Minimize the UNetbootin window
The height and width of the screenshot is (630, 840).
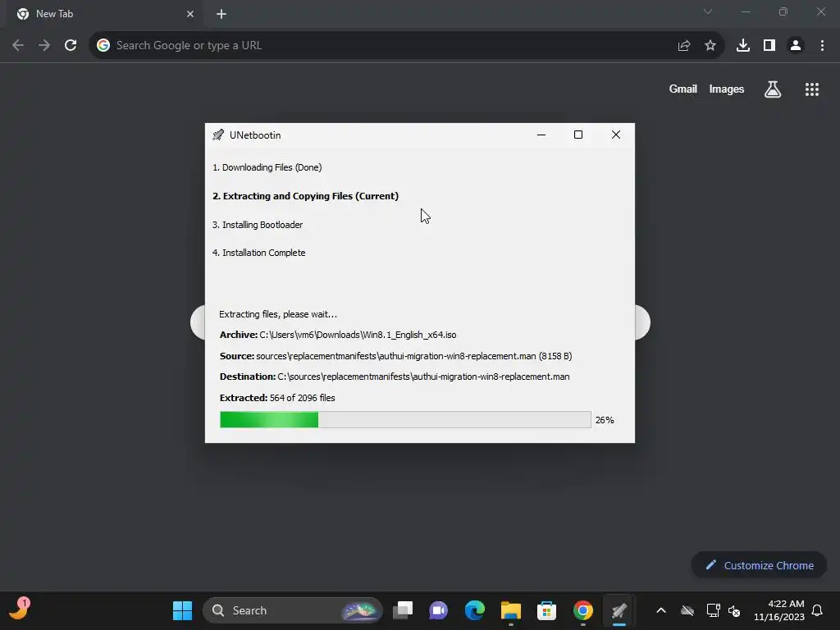pyautogui.click(x=541, y=135)
